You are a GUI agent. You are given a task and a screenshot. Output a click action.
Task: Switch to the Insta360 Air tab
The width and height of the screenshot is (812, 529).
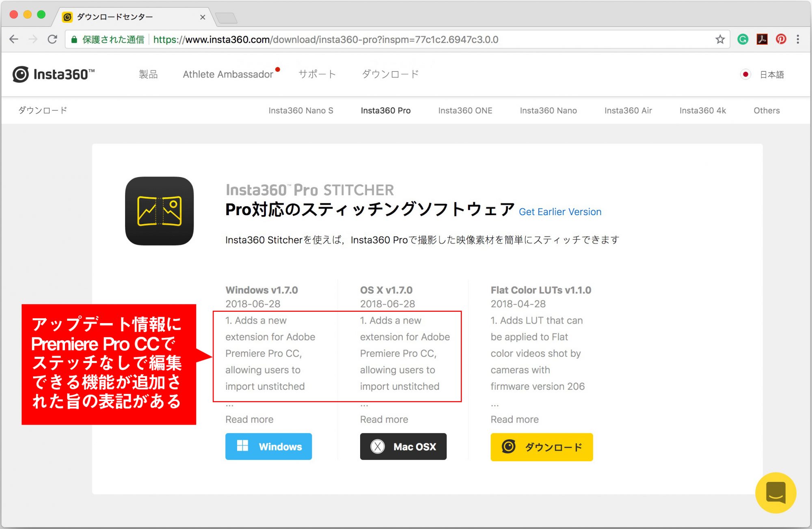click(628, 110)
